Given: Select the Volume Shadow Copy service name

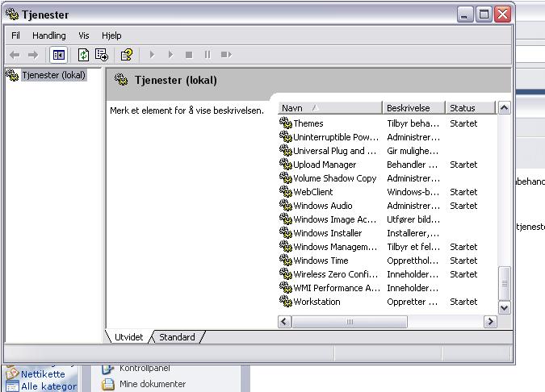Looking at the screenshot, I should click(335, 178).
